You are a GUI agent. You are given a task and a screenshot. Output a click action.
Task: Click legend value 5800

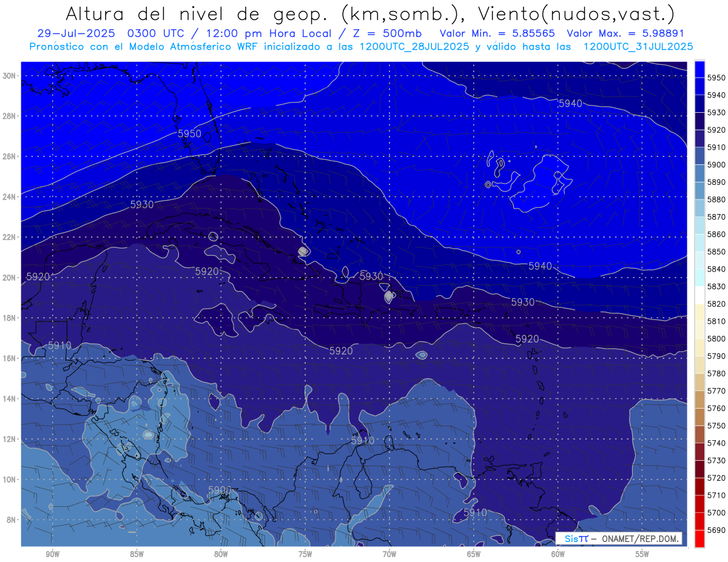[716, 339]
